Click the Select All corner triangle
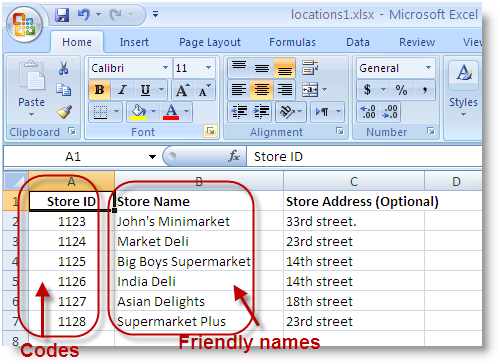This screenshot has width=500, height=364. click(16, 181)
